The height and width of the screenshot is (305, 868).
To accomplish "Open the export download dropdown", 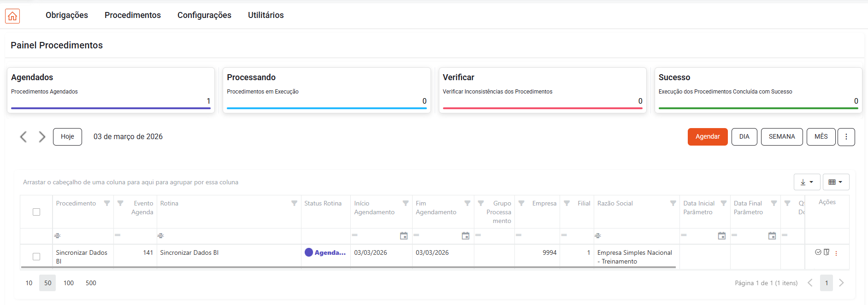I will pyautogui.click(x=807, y=182).
